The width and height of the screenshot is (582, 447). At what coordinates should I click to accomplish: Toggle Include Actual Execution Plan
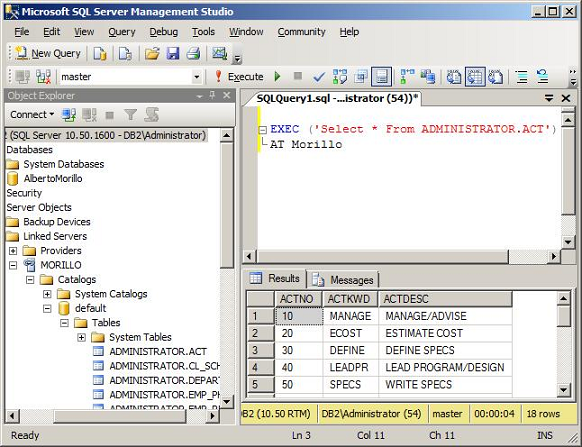tap(407, 77)
